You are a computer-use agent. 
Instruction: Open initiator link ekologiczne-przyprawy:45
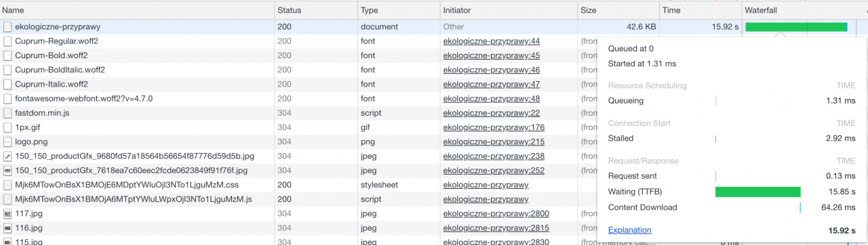492,55
